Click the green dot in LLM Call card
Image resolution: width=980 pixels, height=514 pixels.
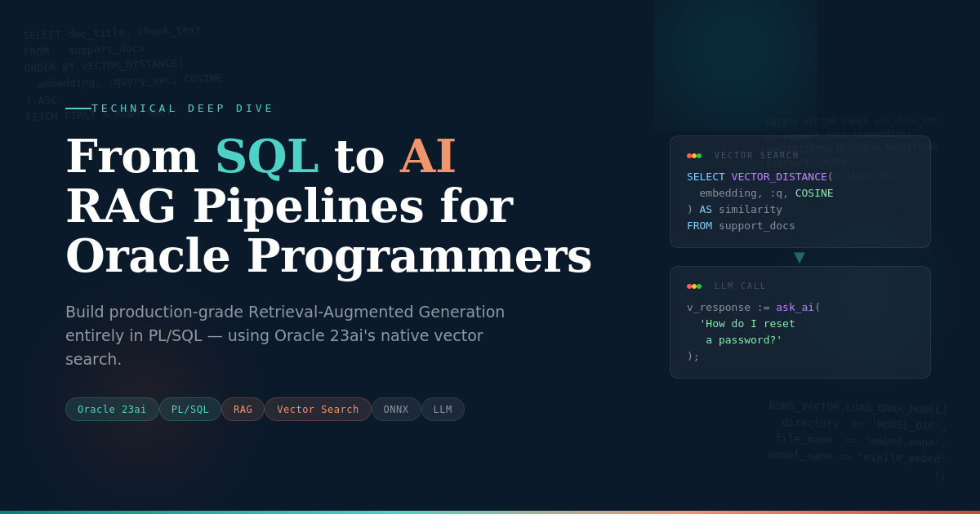pyautogui.click(x=699, y=286)
